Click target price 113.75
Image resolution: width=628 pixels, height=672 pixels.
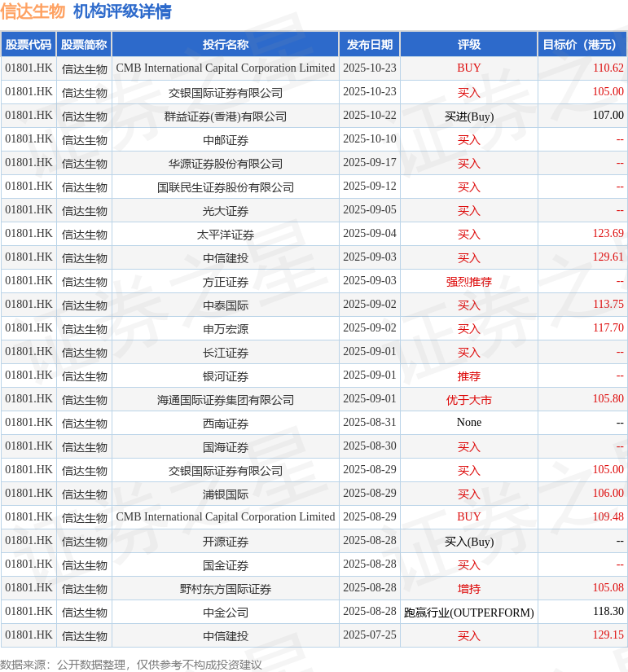pos(608,305)
